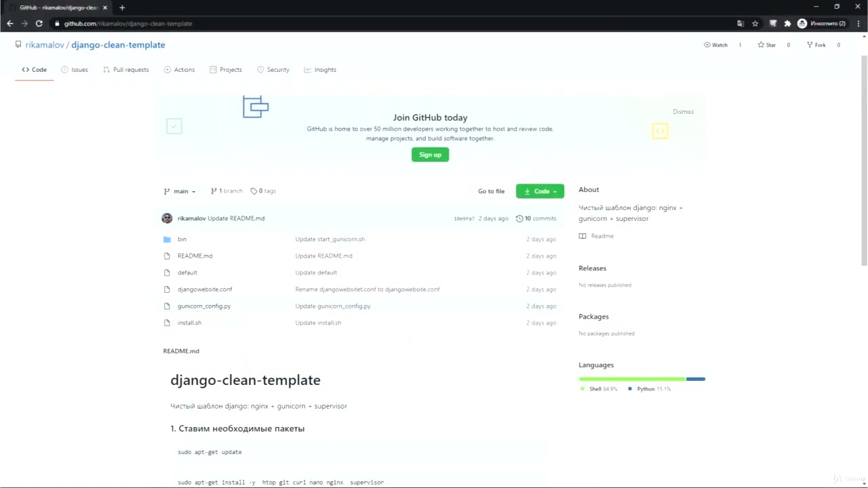Reload the page with the refresh icon
The image size is (868, 488).
click(39, 23)
